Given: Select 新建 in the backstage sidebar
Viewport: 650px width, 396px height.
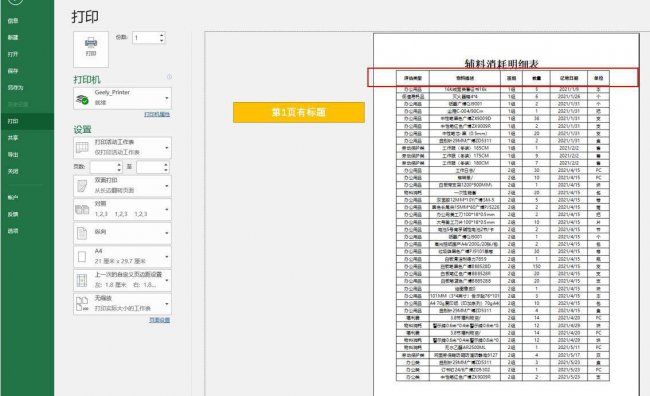Looking at the screenshot, I should point(13,37).
